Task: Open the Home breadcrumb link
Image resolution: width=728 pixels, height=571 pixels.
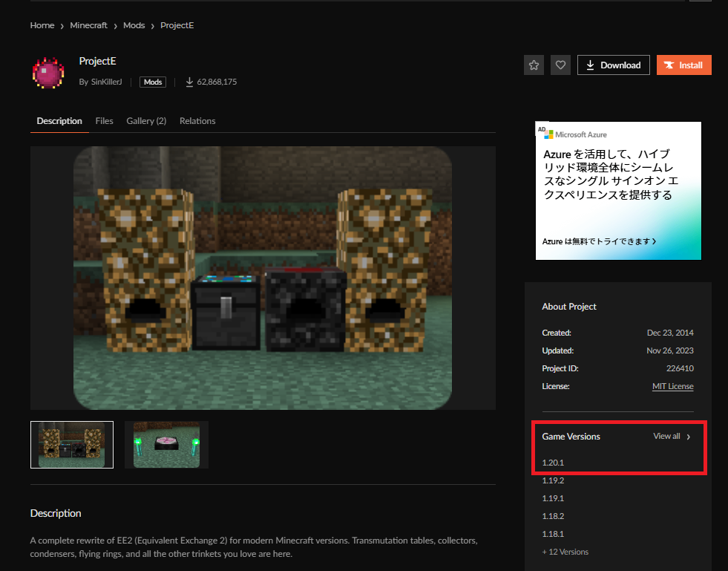Action: (x=42, y=25)
